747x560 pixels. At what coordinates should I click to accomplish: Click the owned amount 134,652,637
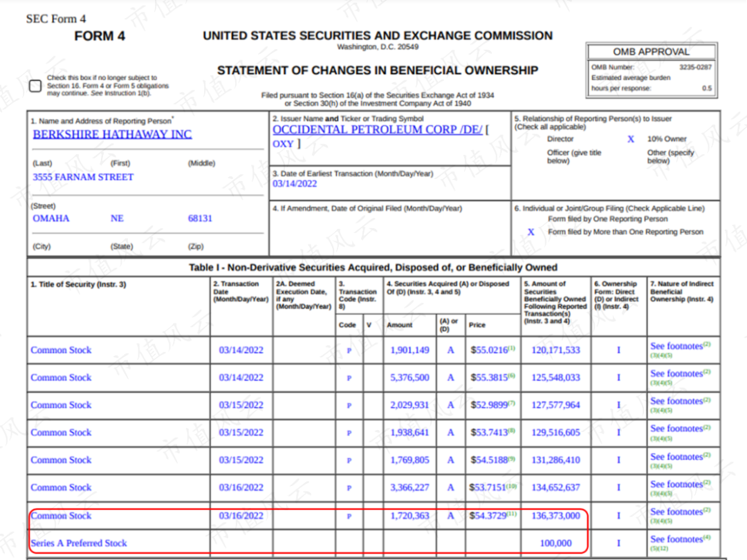[555, 487]
